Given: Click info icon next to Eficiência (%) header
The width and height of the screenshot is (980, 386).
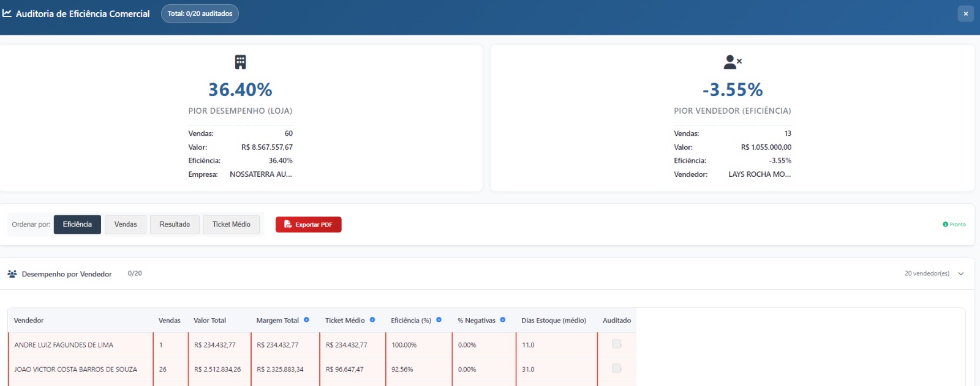Looking at the screenshot, I should click(x=439, y=320).
